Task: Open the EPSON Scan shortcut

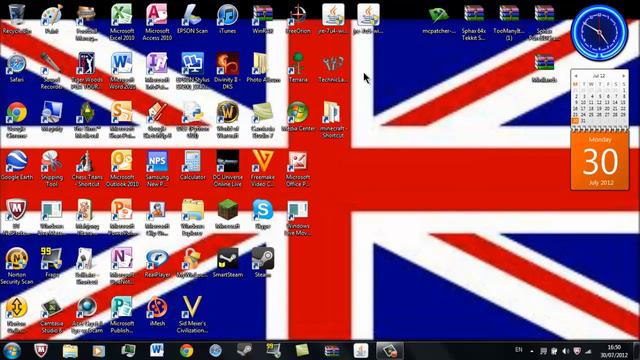Action: click(x=192, y=19)
